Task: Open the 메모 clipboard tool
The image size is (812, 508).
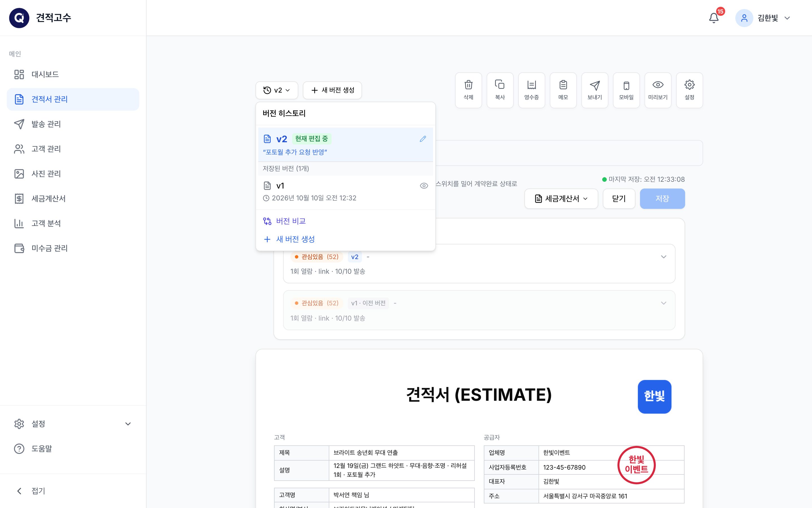Action: [563, 90]
